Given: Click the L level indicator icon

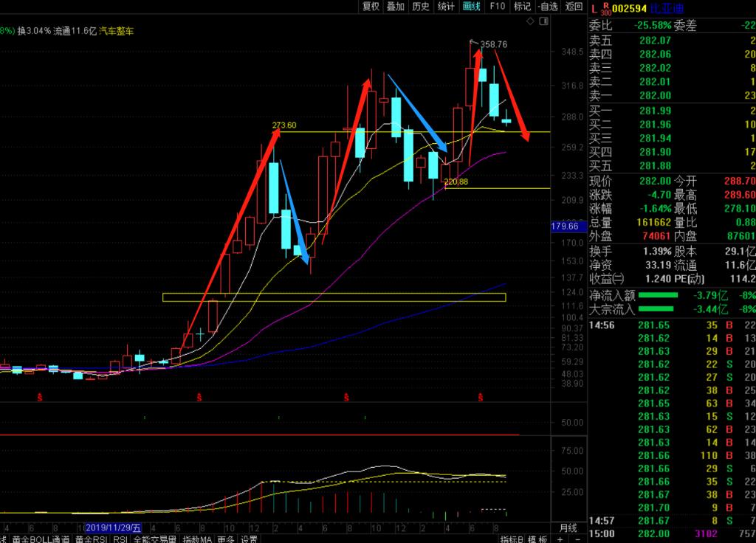Looking at the screenshot, I should tap(594, 8).
